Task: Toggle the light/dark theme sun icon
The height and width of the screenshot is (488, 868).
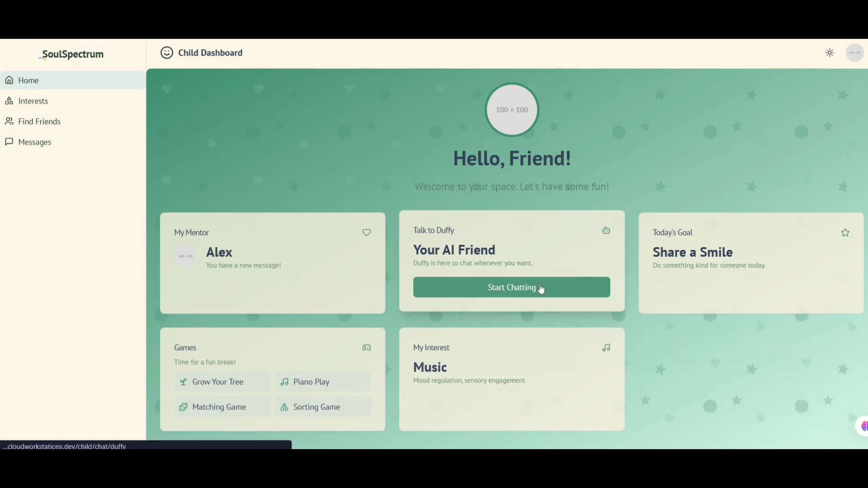Action: click(x=830, y=53)
